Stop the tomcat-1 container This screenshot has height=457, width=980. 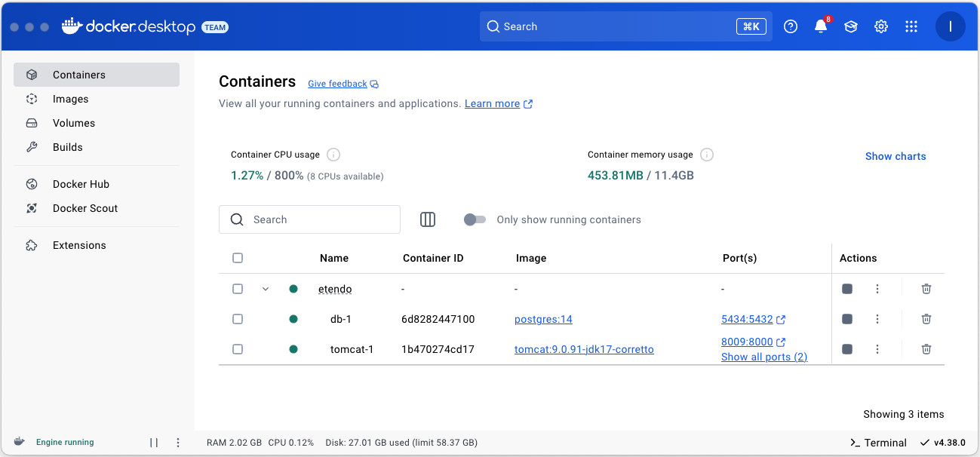click(x=847, y=349)
